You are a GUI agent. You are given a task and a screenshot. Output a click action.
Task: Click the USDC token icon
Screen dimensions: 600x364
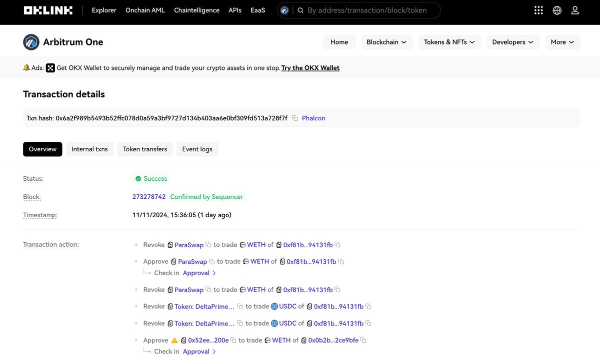[x=273, y=306]
